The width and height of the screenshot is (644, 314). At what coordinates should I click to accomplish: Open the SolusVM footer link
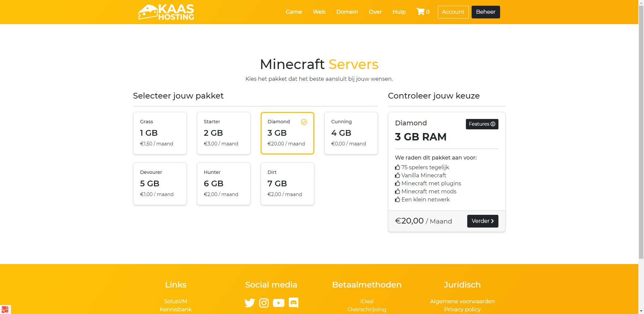pos(175,301)
